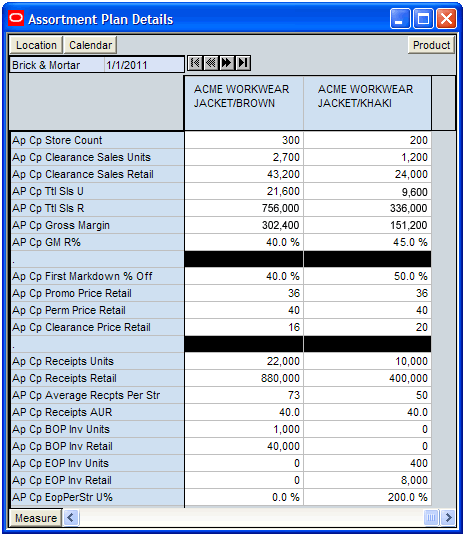Viewport: 464px width, 534px height.
Task: Select the Brick & Mortar location field
Action: pyautogui.click(x=57, y=65)
